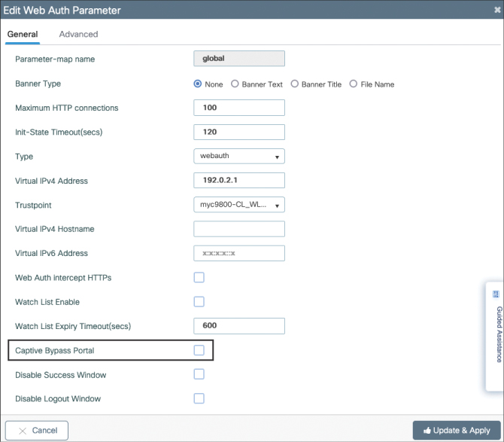Enable Captive Bypass Portal checkbox

click(199, 350)
